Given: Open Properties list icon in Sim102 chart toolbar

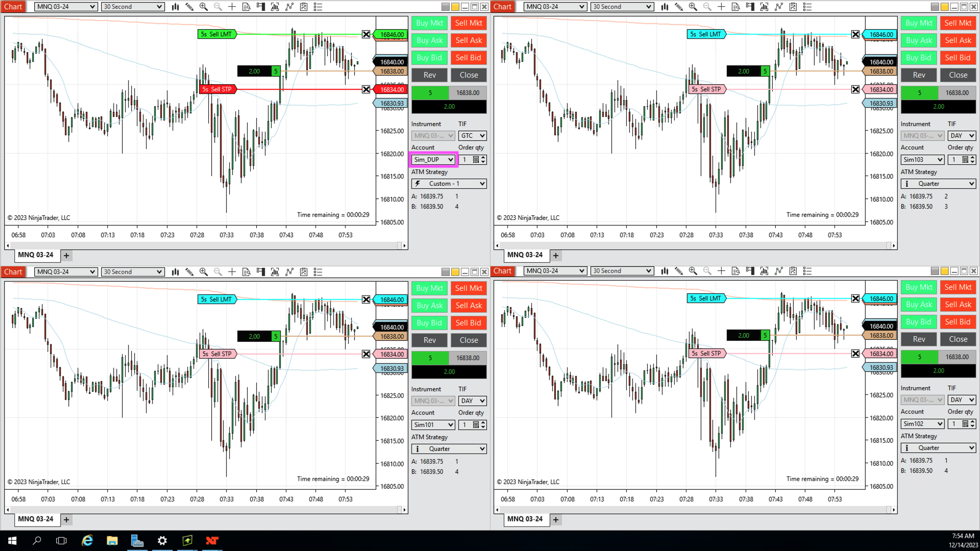Looking at the screenshot, I should 807,271.
